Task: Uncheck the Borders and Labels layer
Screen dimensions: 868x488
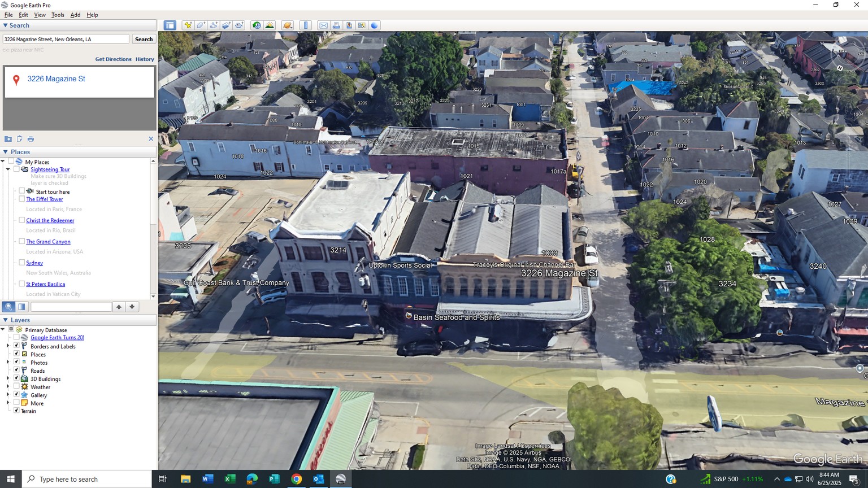Action: click(x=16, y=346)
